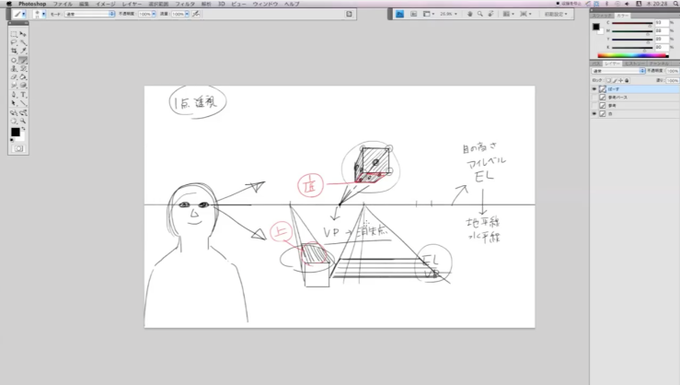Open the イメージ menu
The width and height of the screenshot is (680, 385).
[105, 3]
